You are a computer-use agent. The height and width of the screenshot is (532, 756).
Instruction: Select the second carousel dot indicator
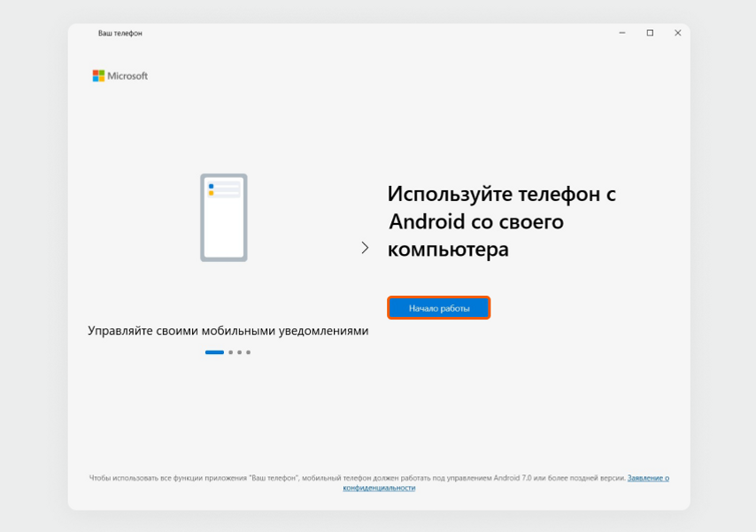(230, 352)
